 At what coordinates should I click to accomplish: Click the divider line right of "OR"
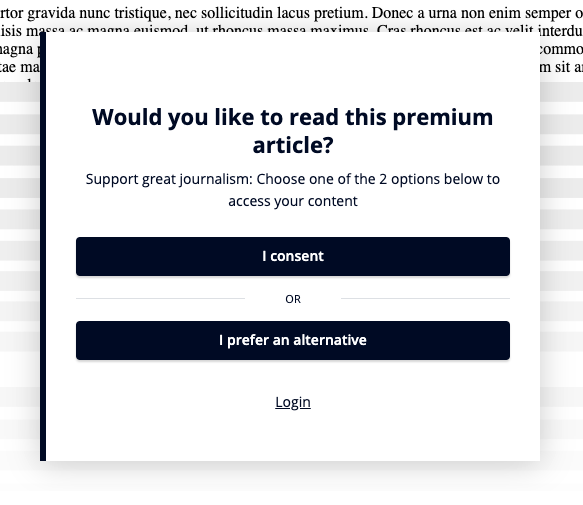tap(425, 298)
